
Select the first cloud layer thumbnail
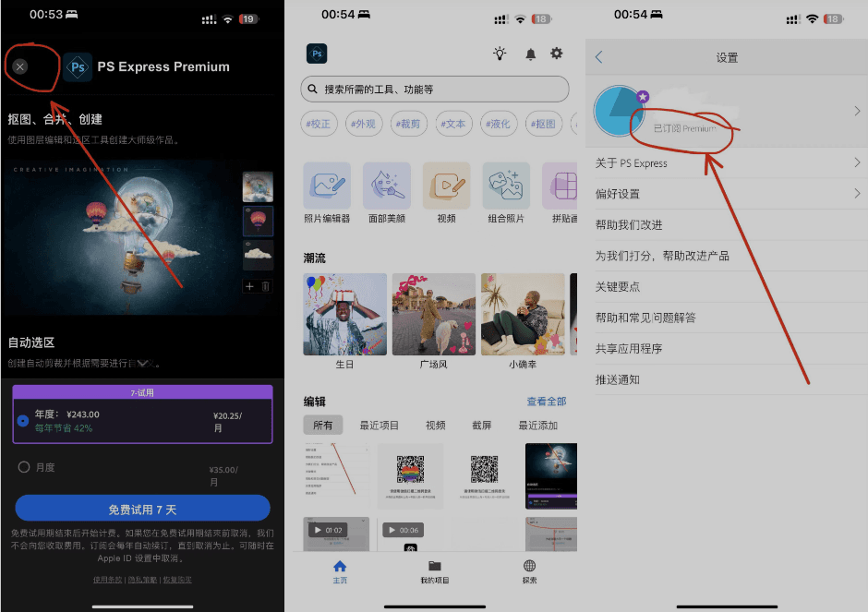258,186
